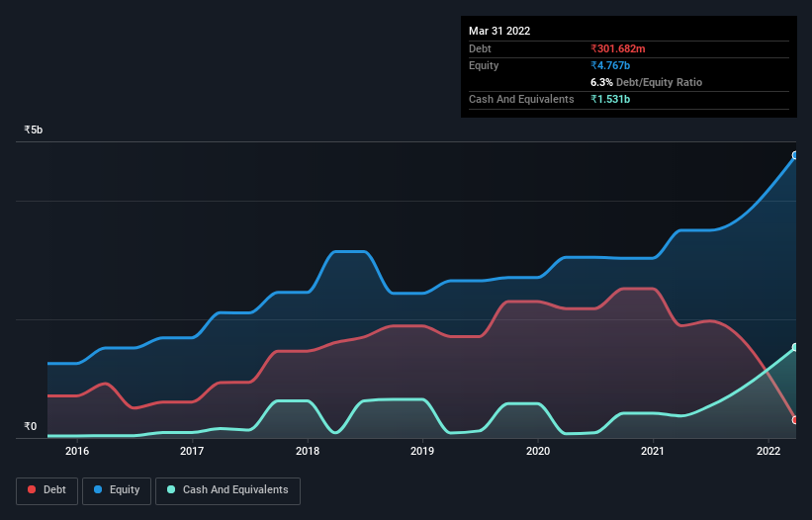Toggle the Equity series legend button
This screenshot has height=520, width=812.
(117, 490)
